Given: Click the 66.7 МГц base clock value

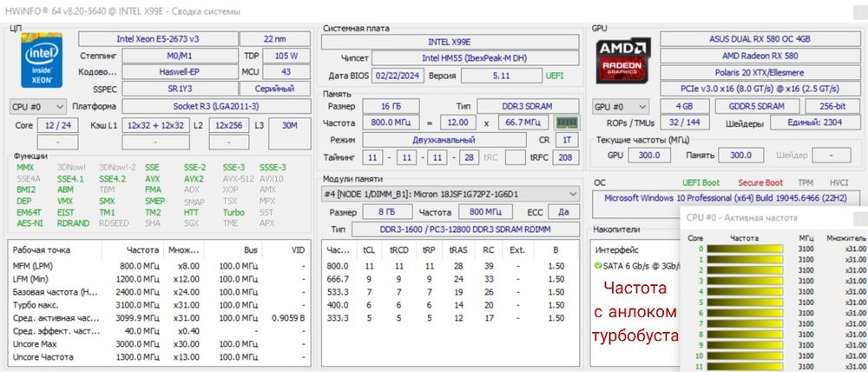Looking at the screenshot, I should (x=523, y=123).
